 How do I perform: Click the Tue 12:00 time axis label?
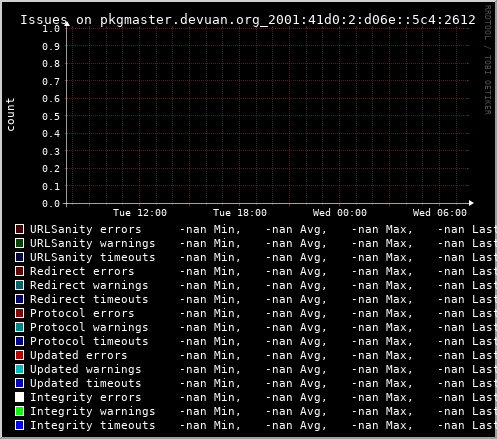(x=140, y=213)
